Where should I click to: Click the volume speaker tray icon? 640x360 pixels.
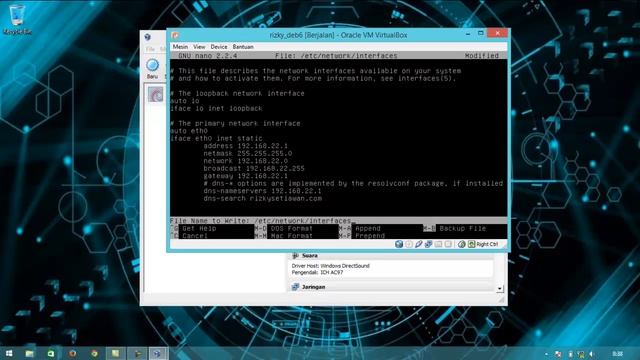pyautogui.click(x=592, y=354)
